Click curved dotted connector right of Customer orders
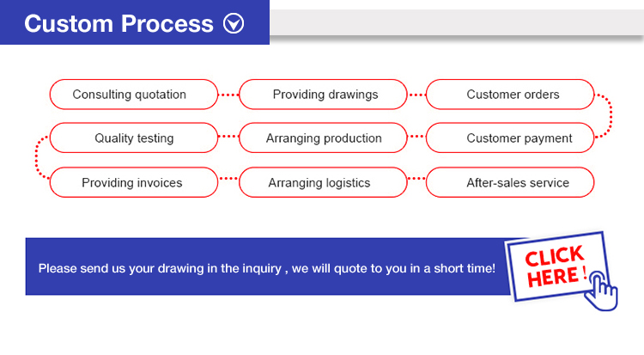644x355 pixels. point(606,115)
